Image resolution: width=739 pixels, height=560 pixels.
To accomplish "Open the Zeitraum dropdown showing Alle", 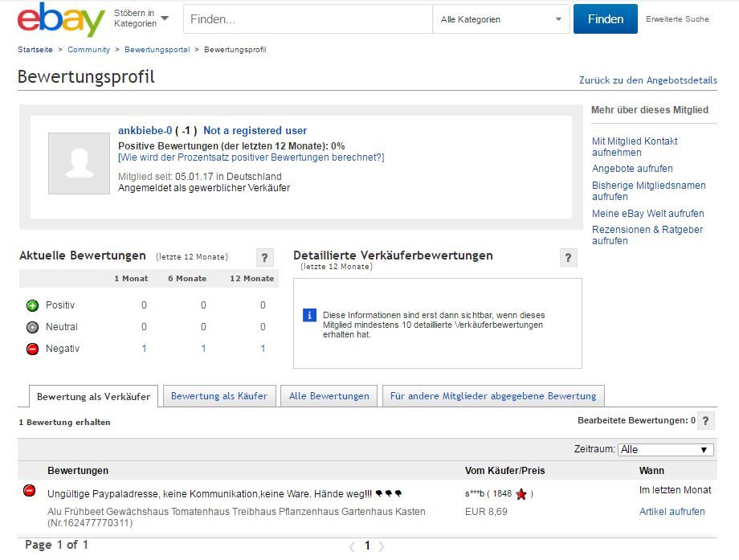I will point(665,449).
